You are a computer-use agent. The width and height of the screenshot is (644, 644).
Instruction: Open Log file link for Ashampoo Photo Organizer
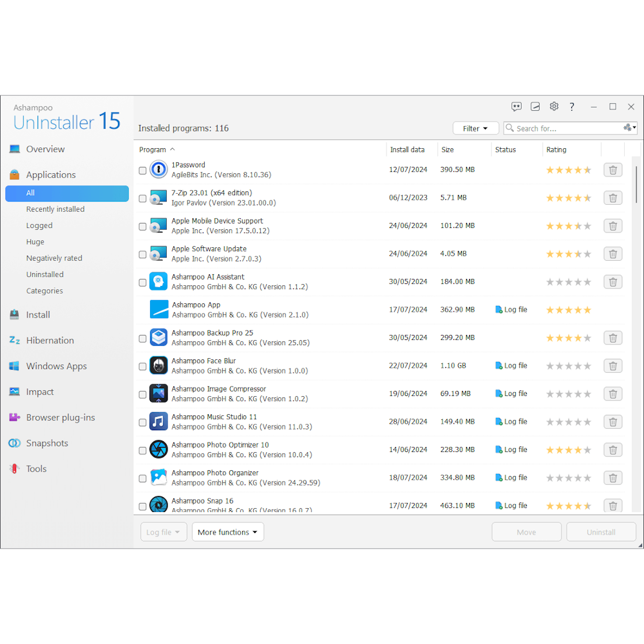pos(511,477)
